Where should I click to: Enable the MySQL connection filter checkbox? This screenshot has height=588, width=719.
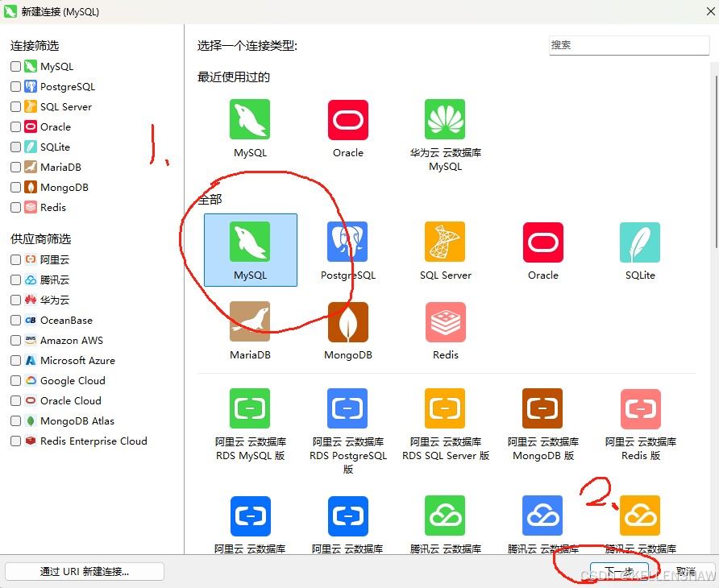coord(15,67)
